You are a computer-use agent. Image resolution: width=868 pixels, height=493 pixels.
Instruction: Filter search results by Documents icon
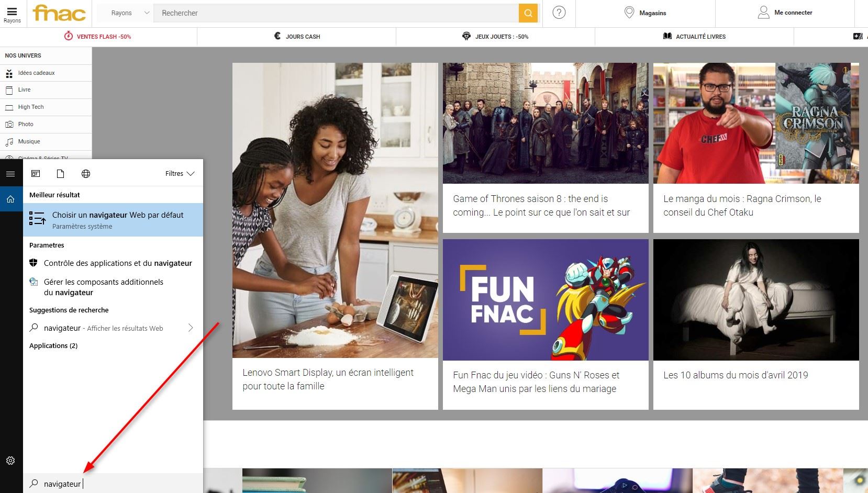click(61, 174)
